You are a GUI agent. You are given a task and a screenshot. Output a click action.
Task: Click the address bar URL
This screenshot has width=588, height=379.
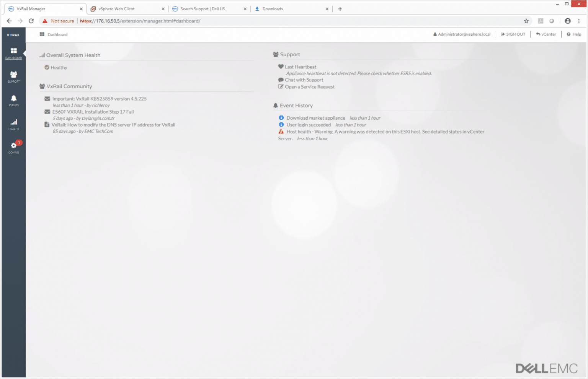(140, 21)
